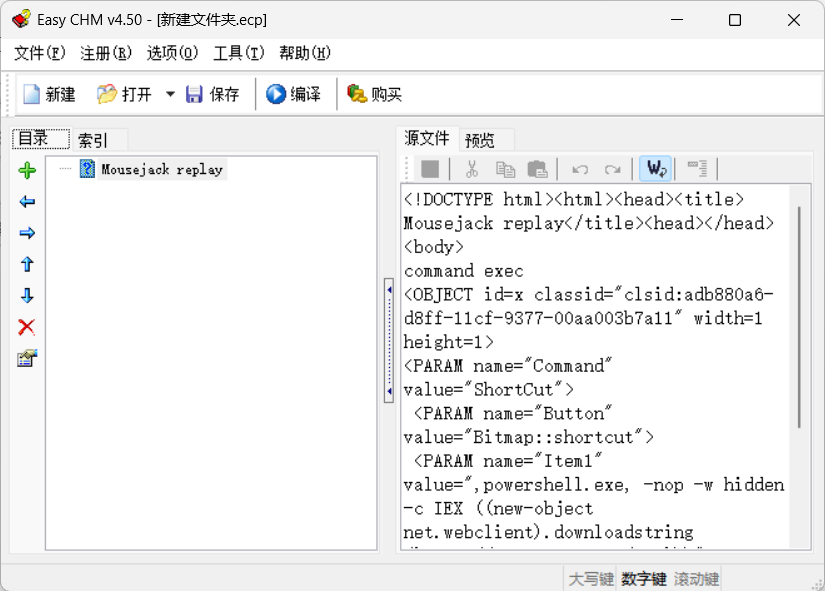Move topic down with blue down arrow
The width and height of the screenshot is (825, 591).
[x=27, y=296]
